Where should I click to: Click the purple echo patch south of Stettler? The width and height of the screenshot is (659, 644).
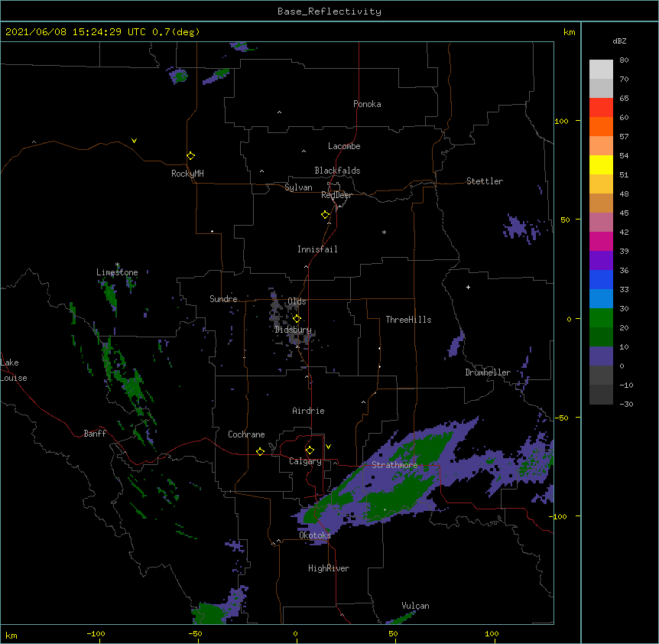pos(522,229)
